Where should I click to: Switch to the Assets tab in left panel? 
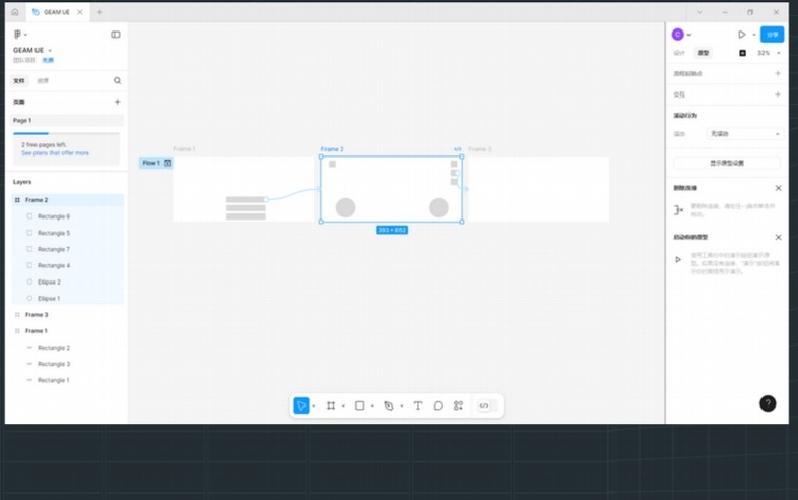click(43, 80)
